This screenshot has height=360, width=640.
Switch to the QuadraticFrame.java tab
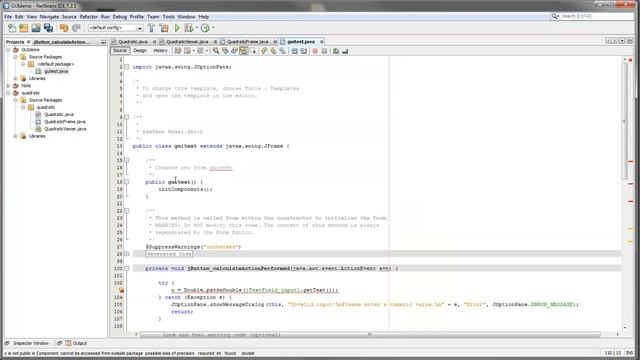(x=248, y=42)
